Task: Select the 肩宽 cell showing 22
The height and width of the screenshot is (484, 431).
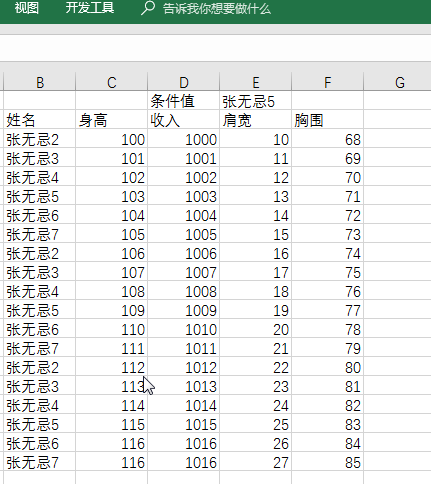Action: tap(256, 367)
